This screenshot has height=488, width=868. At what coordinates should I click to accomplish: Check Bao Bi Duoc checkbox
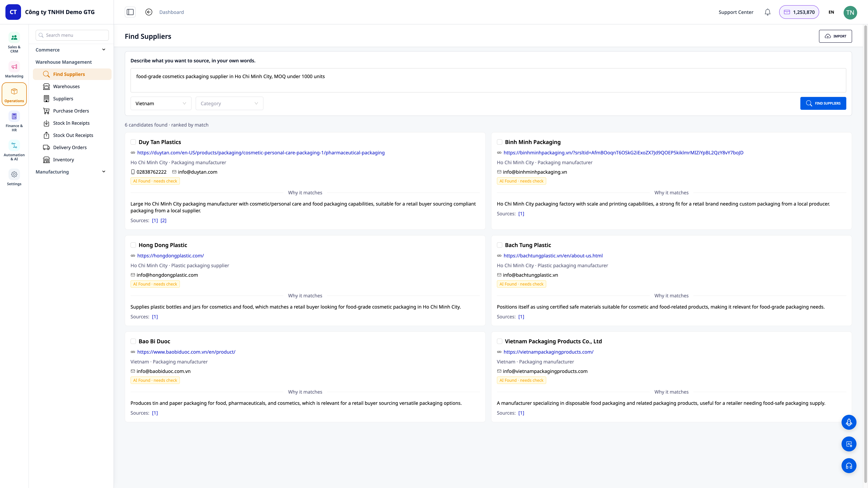coord(133,341)
